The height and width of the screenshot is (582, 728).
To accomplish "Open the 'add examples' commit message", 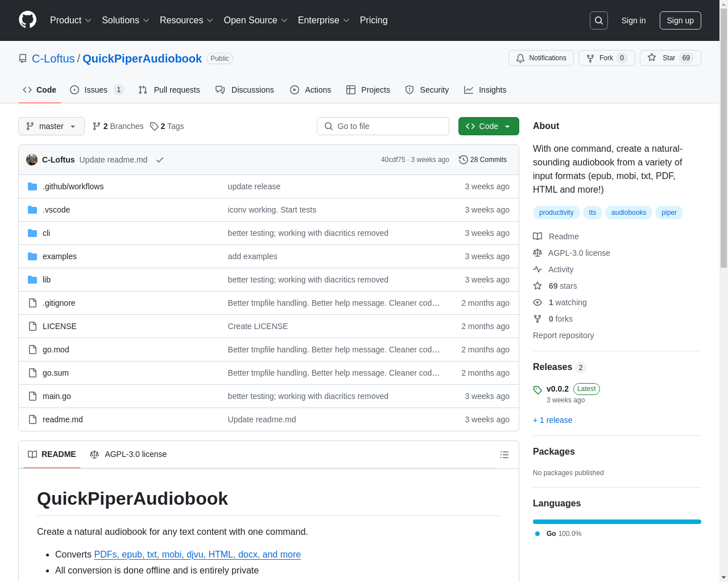I will click(253, 256).
